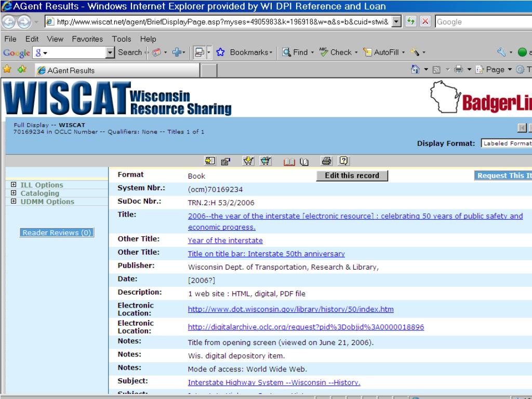
Task: Expand the ILL Options tree node
Action: pyautogui.click(x=14, y=184)
